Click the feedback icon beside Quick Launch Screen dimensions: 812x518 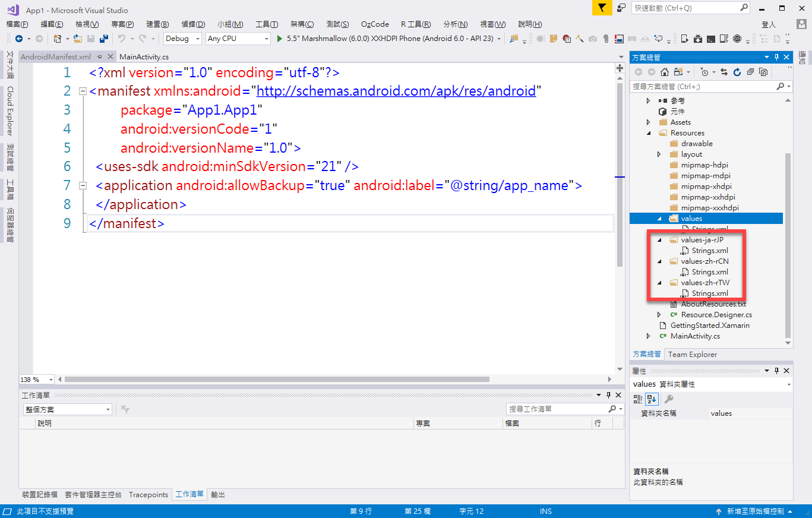coord(621,8)
